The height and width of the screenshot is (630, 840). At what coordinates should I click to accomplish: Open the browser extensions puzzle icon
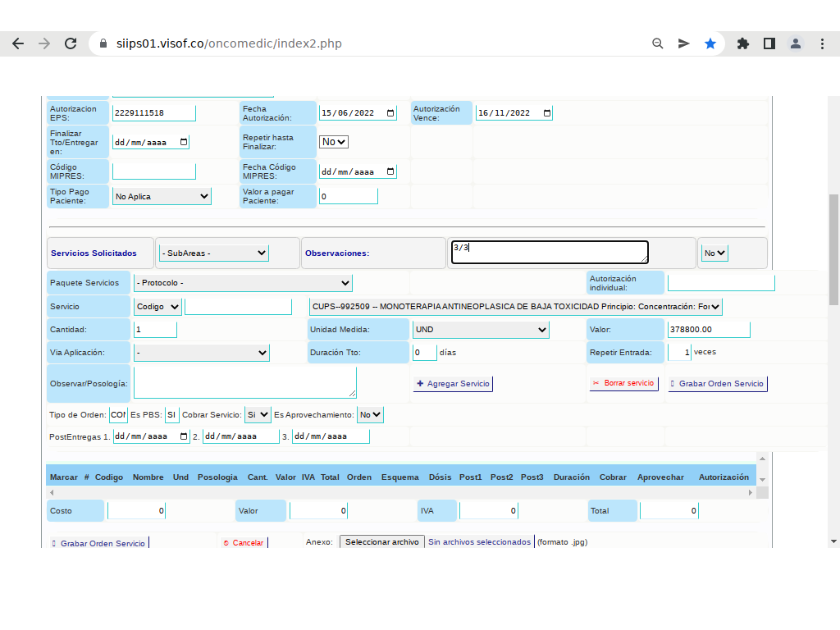[x=743, y=43]
